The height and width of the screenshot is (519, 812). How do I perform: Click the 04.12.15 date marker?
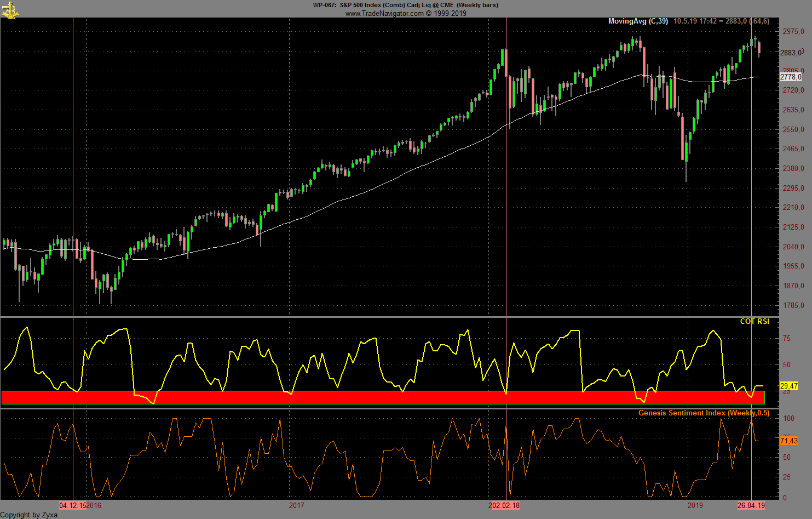[x=72, y=506]
